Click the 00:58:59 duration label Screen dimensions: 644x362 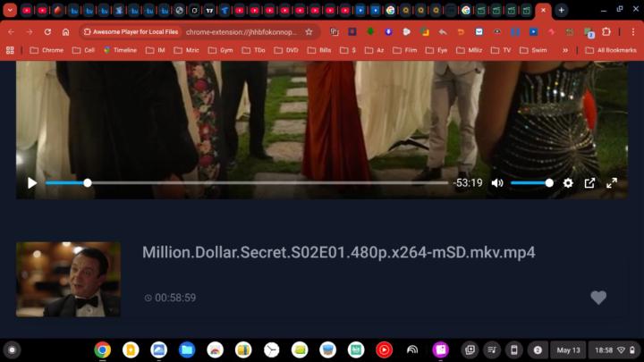coord(175,298)
